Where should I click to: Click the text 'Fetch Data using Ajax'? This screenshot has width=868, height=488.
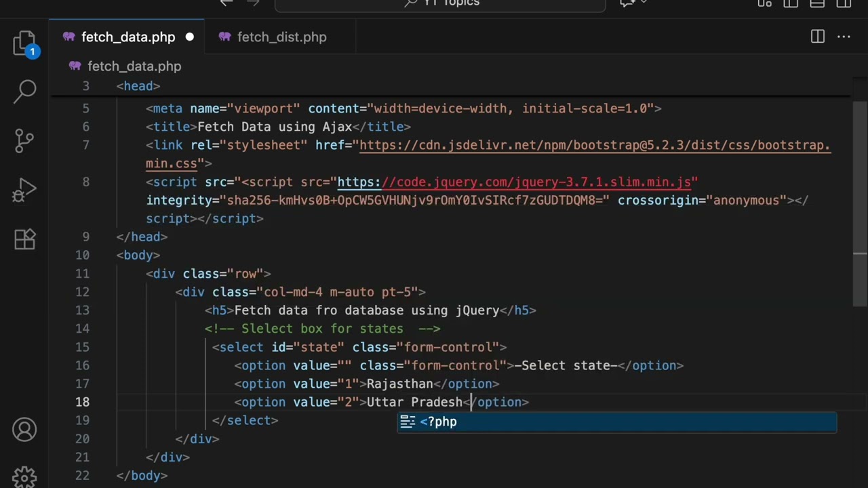point(275,127)
